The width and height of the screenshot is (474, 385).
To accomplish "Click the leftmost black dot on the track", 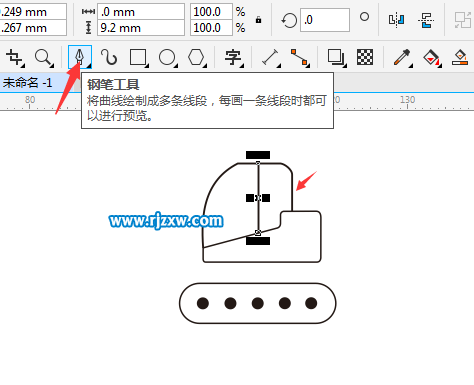I will coord(203,303).
